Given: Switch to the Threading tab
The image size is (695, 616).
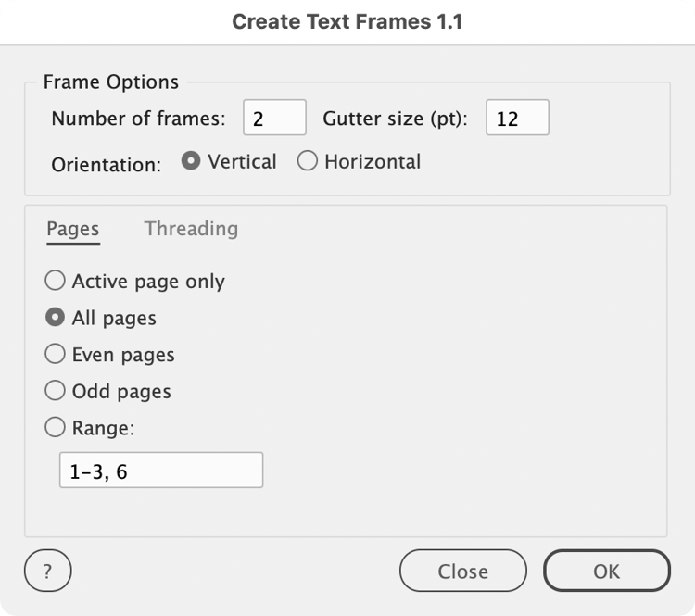Looking at the screenshot, I should coord(191,229).
